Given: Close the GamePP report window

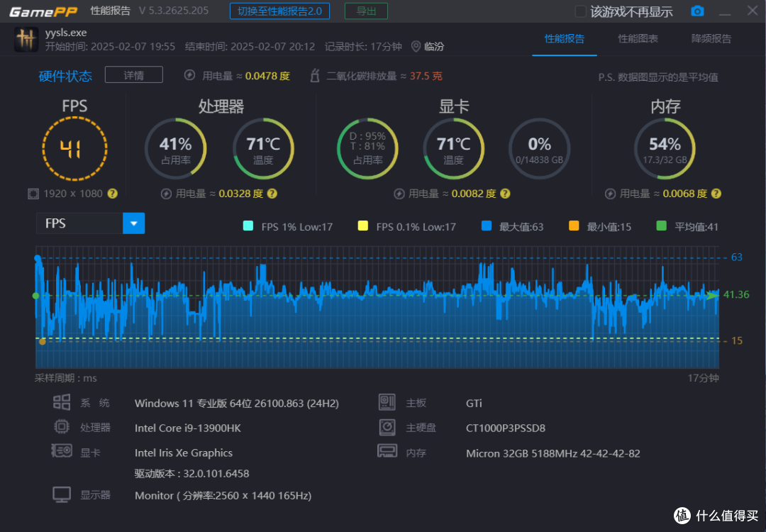Looking at the screenshot, I should click(x=753, y=11).
